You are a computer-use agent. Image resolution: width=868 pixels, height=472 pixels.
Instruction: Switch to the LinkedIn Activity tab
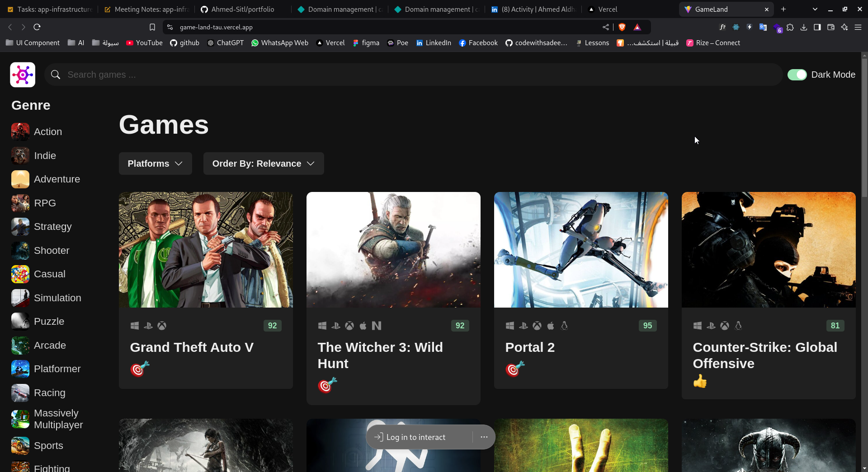(533, 9)
